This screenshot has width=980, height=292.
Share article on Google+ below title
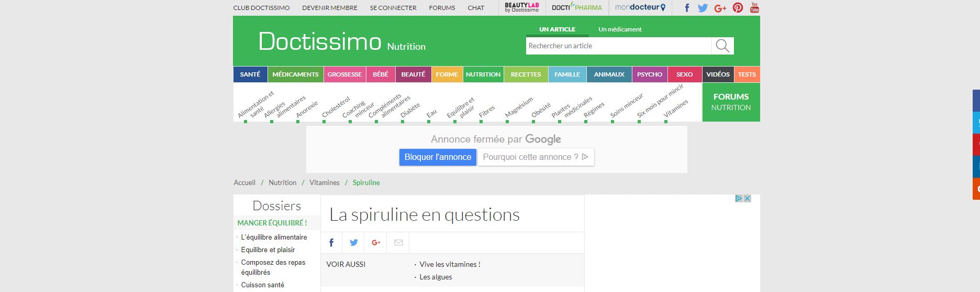[376, 242]
